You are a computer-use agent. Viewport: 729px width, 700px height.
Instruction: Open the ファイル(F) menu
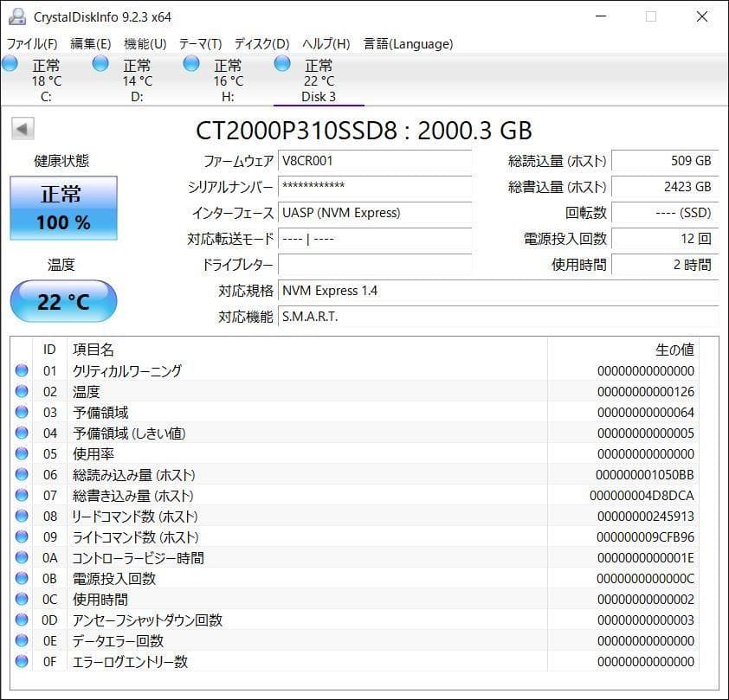tap(32, 43)
